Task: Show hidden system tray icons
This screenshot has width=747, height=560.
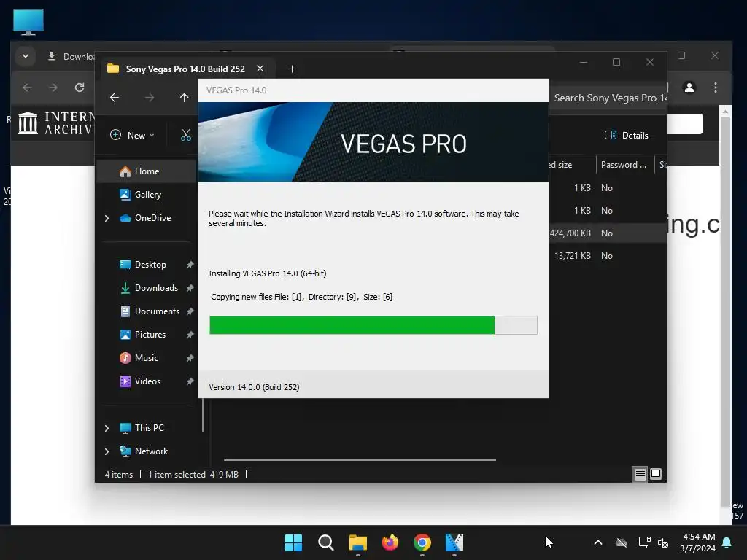Action: click(x=598, y=542)
